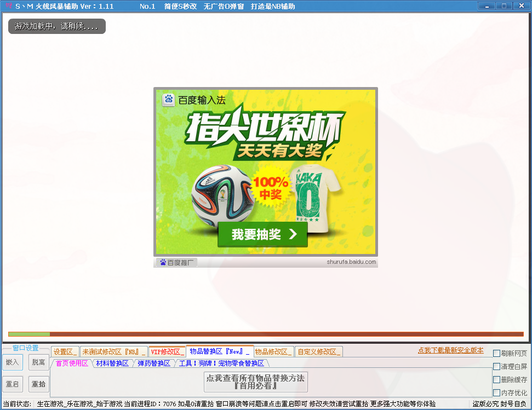This screenshot has height=410, width=532.
Task: Click the game loading progress bar
Action: click(266, 334)
